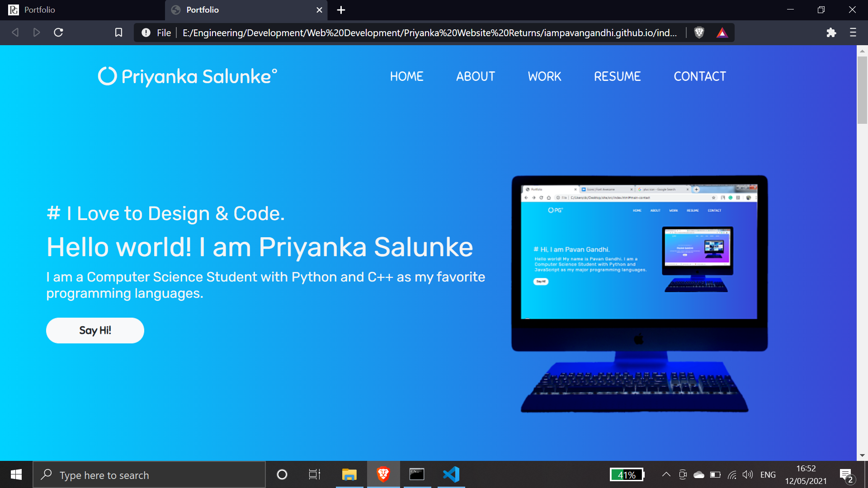868x488 pixels.
Task: Click the Priyanka Salunke logo
Action: tap(188, 76)
